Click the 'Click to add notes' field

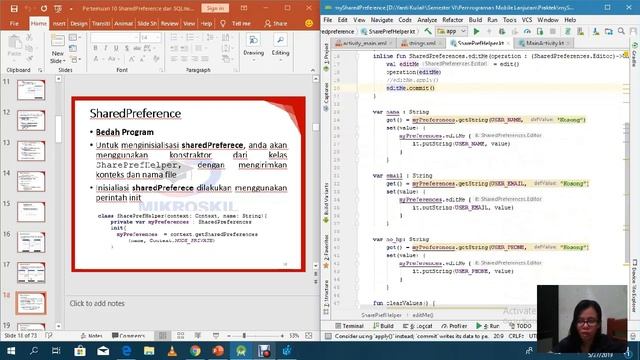(97, 303)
